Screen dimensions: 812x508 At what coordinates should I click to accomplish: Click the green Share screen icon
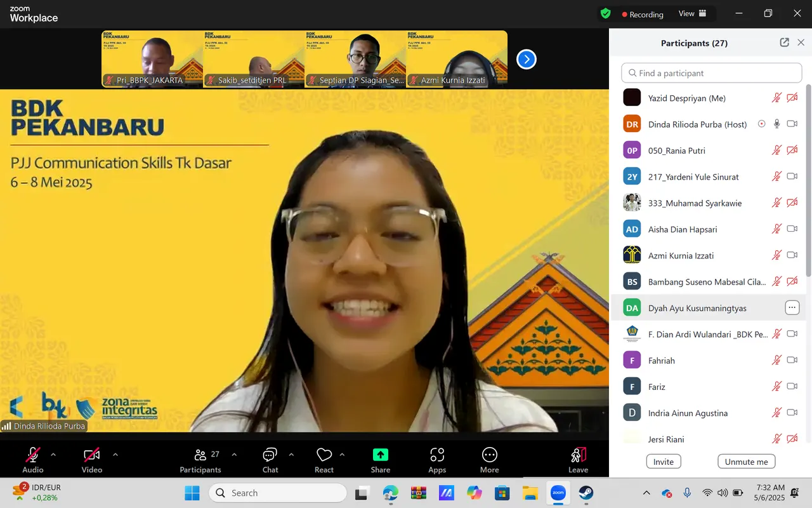(381, 455)
